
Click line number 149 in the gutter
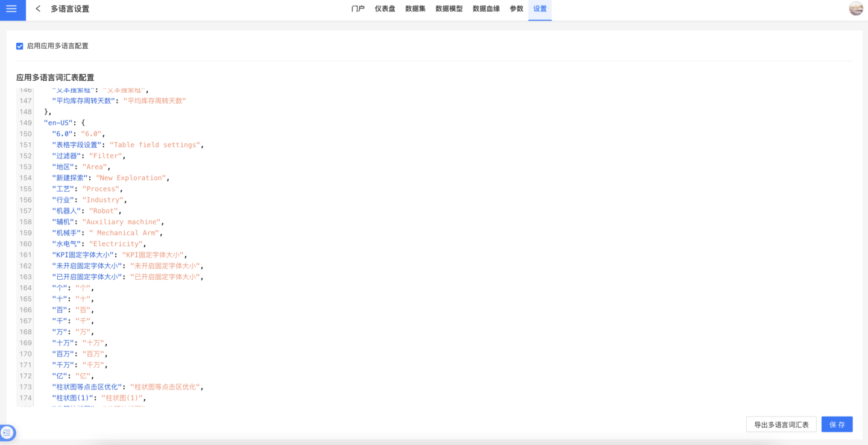point(25,123)
